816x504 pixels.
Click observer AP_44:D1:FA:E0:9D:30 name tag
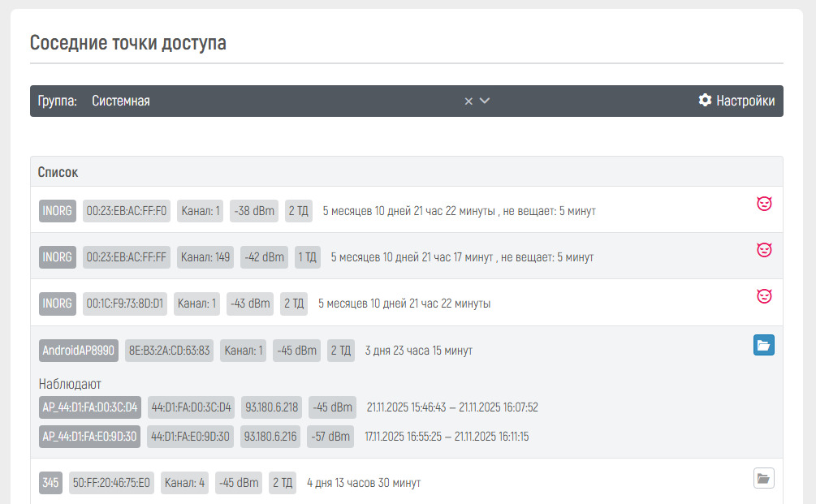pos(89,437)
